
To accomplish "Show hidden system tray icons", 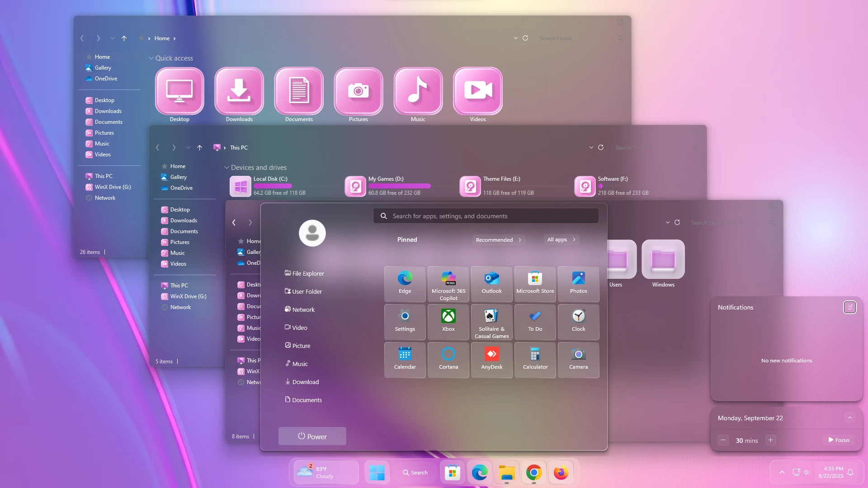I will [782, 472].
